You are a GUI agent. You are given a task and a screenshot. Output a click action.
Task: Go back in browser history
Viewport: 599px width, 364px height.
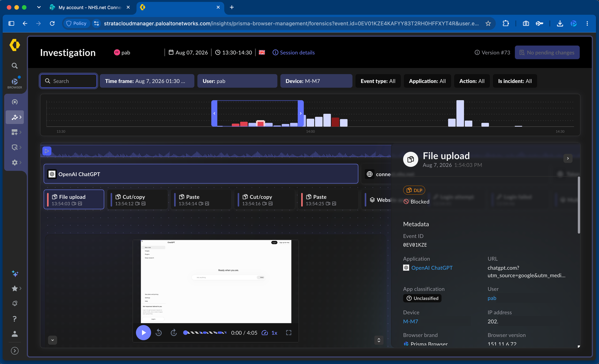[x=25, y=23]
